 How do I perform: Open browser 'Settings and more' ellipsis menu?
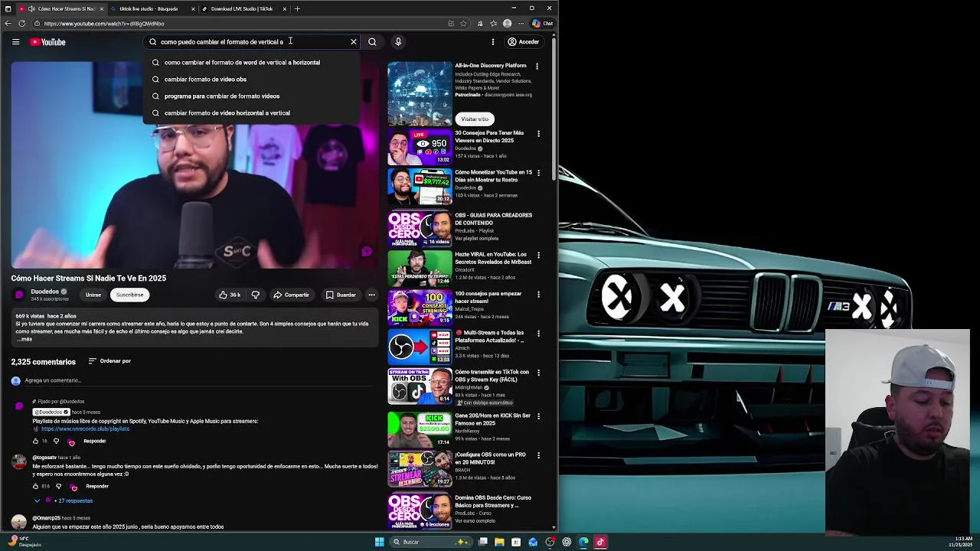click(x=521, y=23)
